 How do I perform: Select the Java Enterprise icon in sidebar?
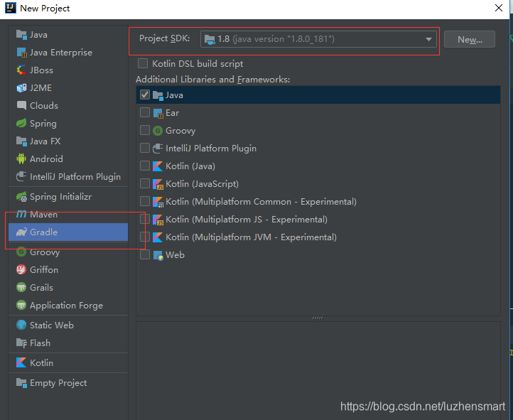click(21, 53)
